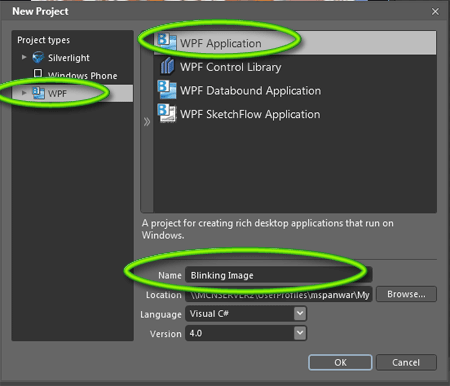450x386 pixels.
Task: Click the WPF Databound Application text
Action: [x=250, y=91]
